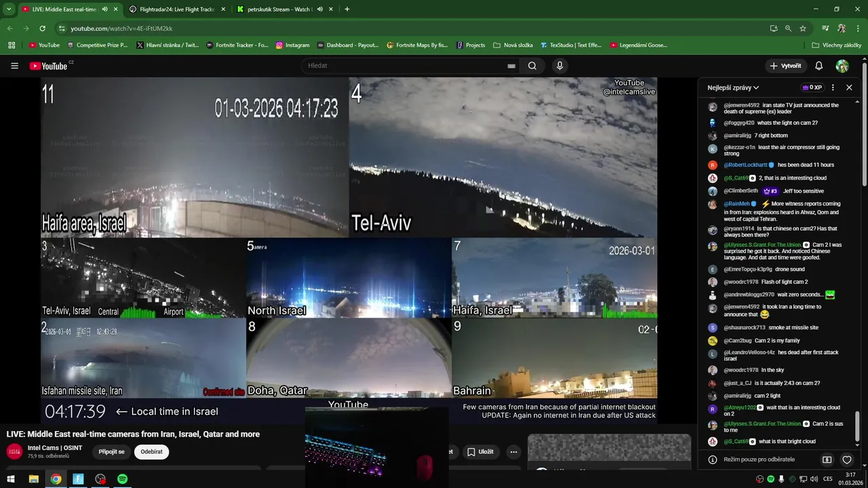Click the microphone tray icon
The width and height of the screenshot is (868, 488).
(x=781, y=479)
